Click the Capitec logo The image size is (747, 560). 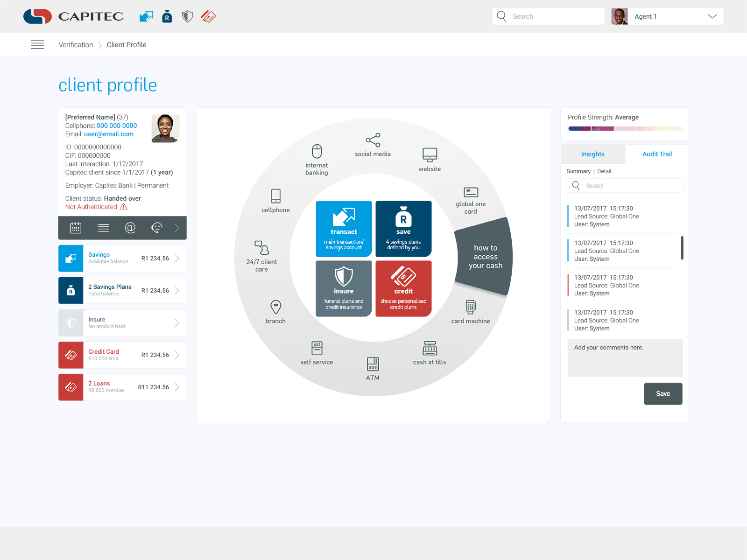pyautogui.click(x=73, y=16)
